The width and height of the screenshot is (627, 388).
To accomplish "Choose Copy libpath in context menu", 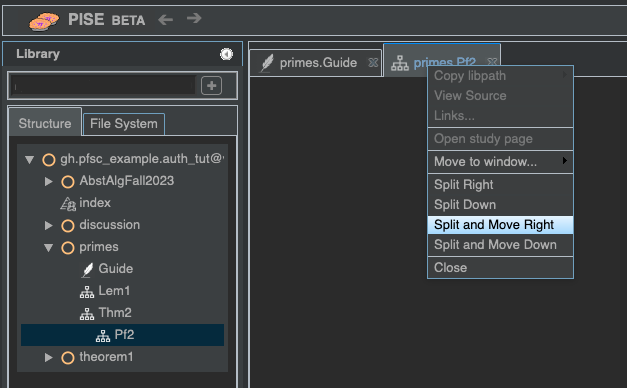I will (500, 76).
